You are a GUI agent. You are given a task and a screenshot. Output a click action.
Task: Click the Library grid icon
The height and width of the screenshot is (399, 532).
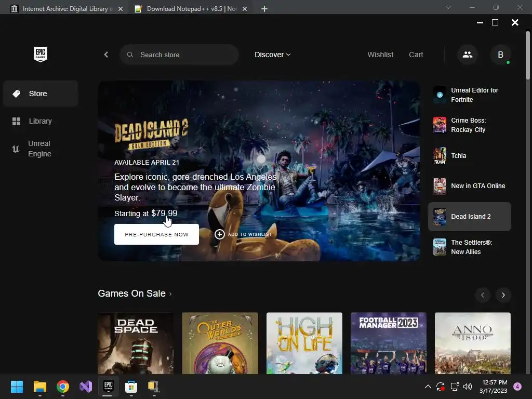[16, 121]
